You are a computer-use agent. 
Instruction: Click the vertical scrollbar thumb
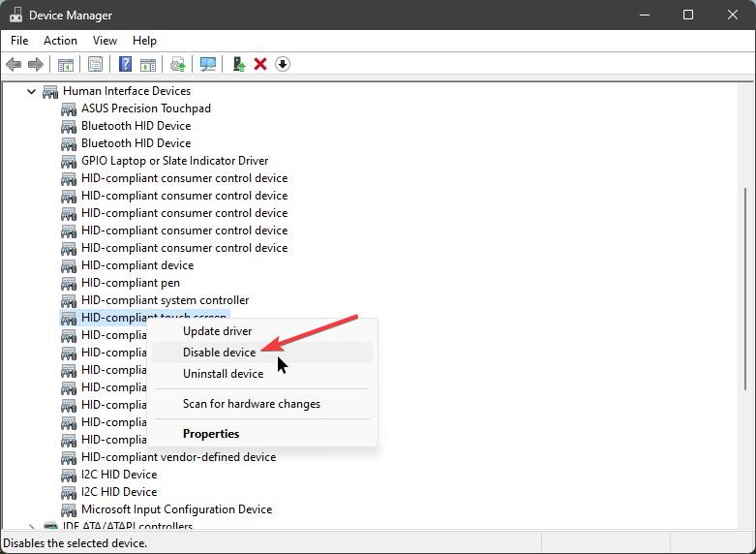[x=746, y=289]
